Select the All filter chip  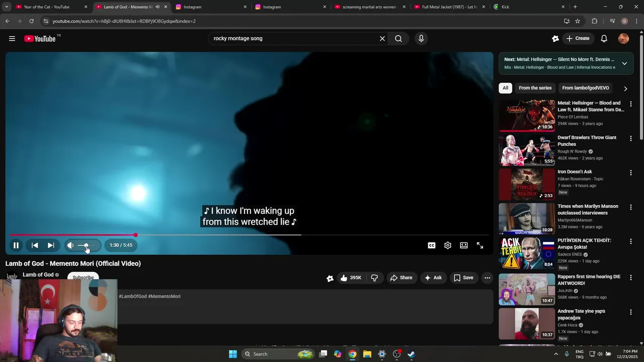pos(505,88)
